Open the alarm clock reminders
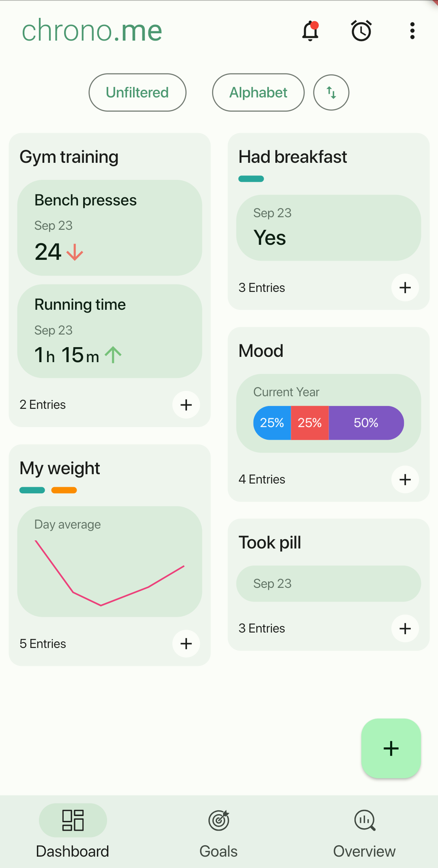Image resolution: width=438 pixels, height=868 pixels. [361, 31]
